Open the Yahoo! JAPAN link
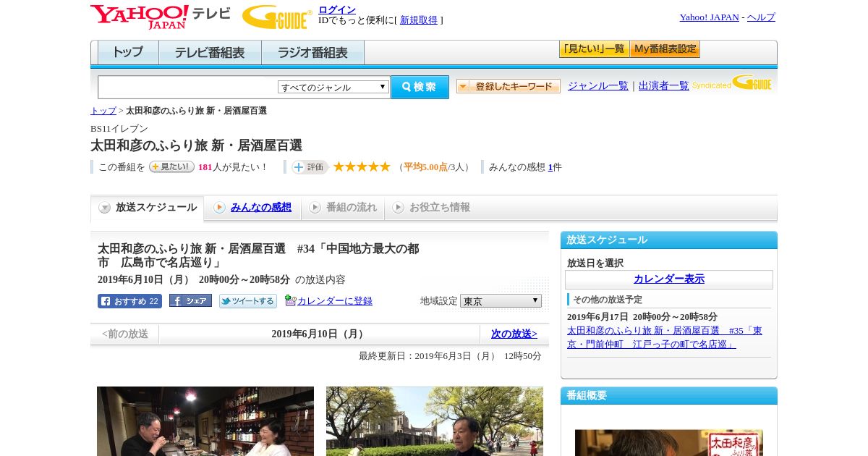Viewport: 868px width, 456px height. 710,17
